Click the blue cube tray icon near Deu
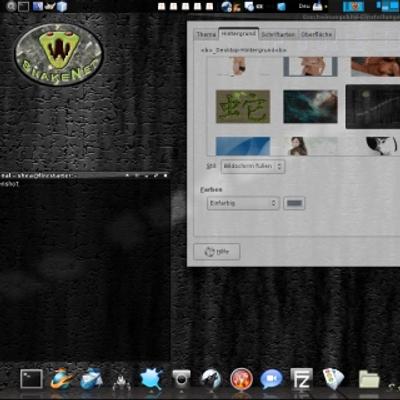The height and width of the screenshot is (400, 400). 282,6
